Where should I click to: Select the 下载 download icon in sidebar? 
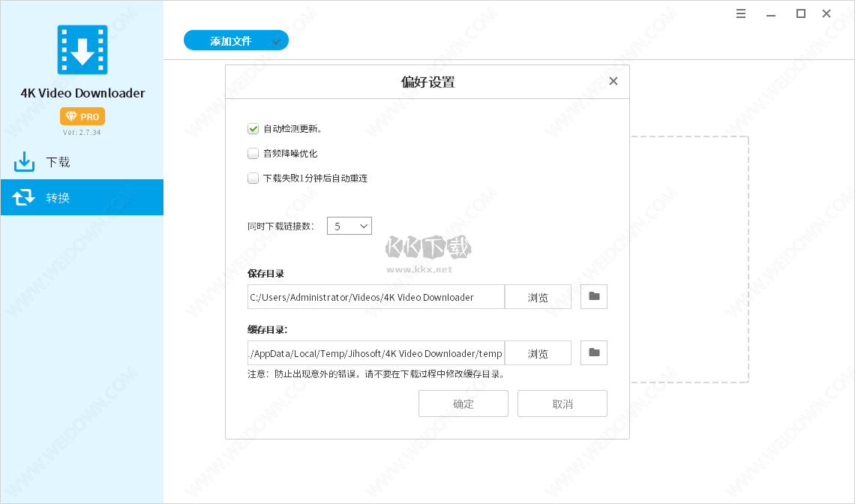tap(22, 161)
